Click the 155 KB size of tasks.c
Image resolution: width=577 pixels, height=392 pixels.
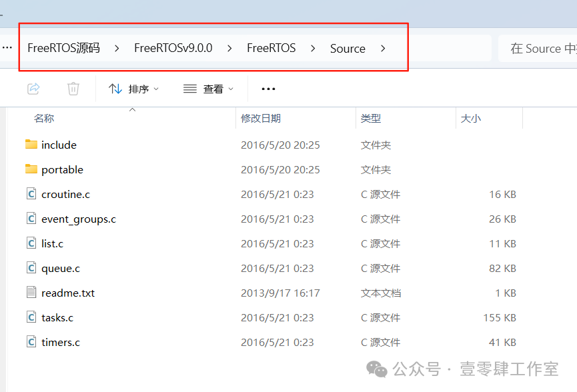point(500,318)
